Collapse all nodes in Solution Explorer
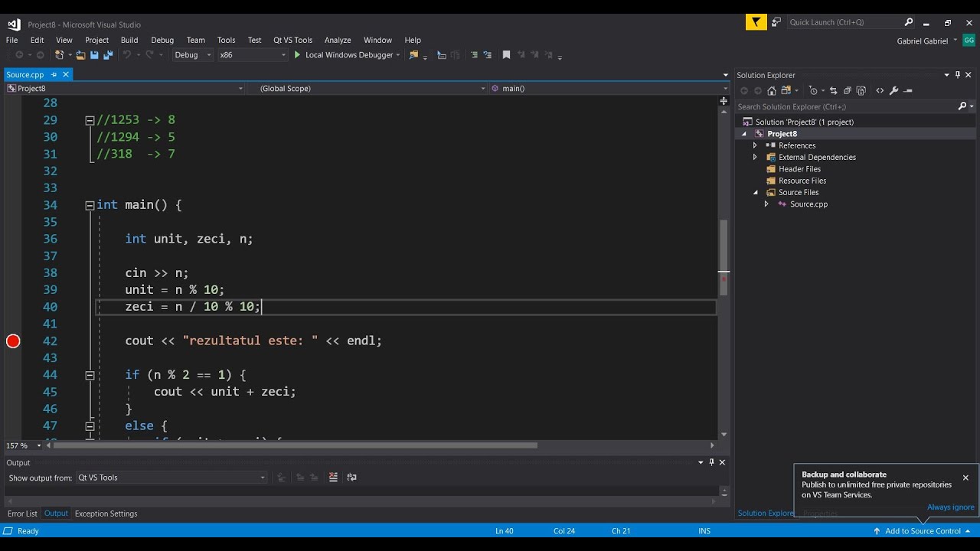Image resolution: width=980 pixels, height=551 pixels. coord(848,90)
